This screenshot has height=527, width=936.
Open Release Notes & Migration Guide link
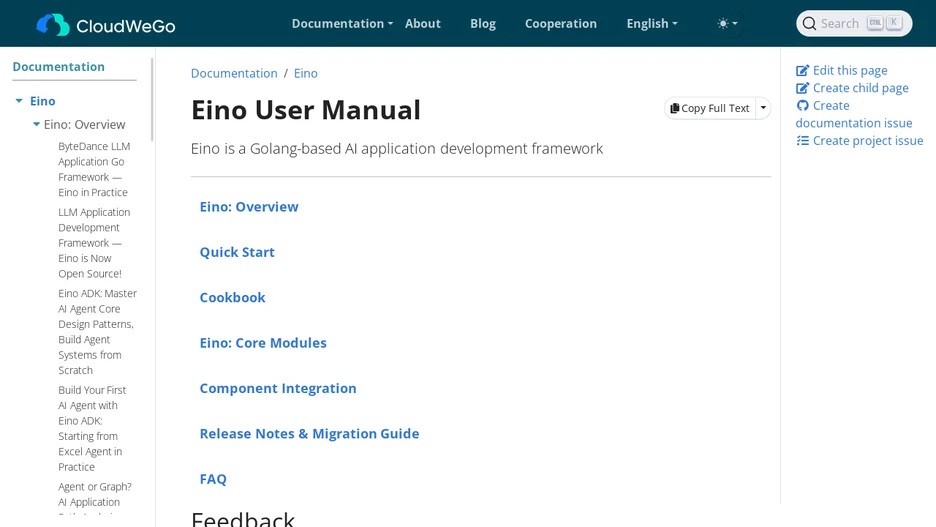click(x=309, y=433)
